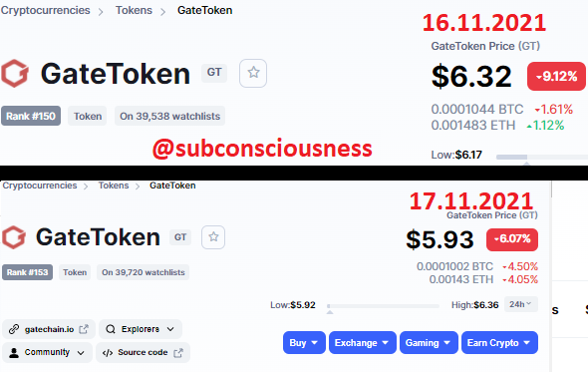Click the lower GateToken hexagon logo
This screenshot has height=372, width=588.
pos(14,237)
